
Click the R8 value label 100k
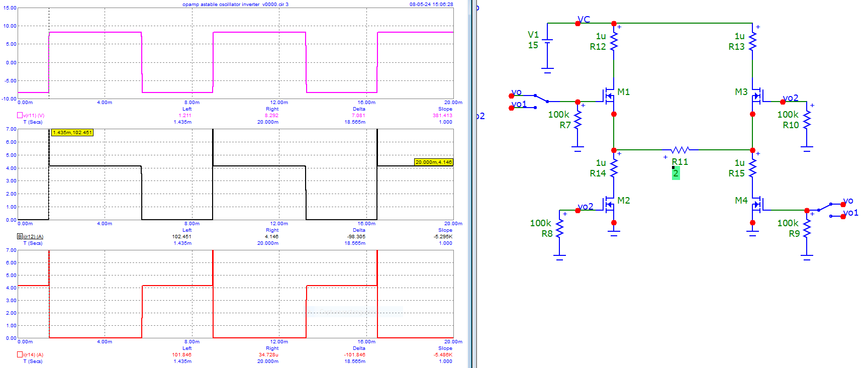click(540, 223)
